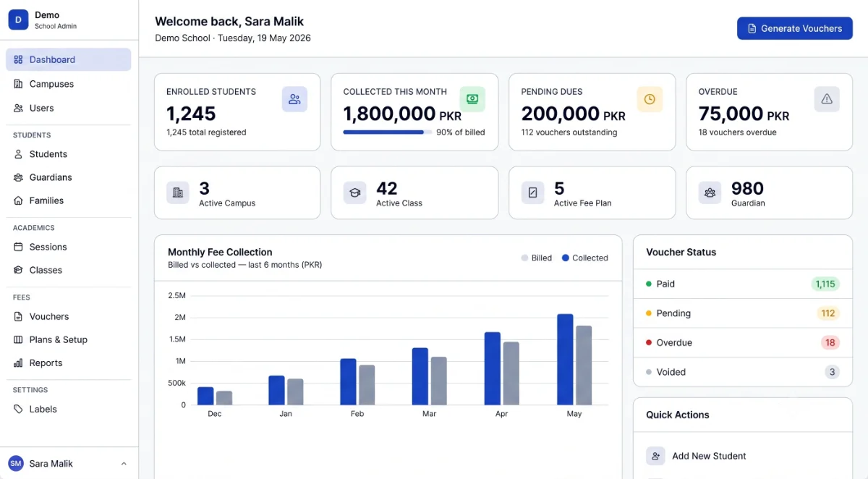Click the Active Class graduation cap icon
The width and height of the screenshot is (868, 479).
point(355,192)
